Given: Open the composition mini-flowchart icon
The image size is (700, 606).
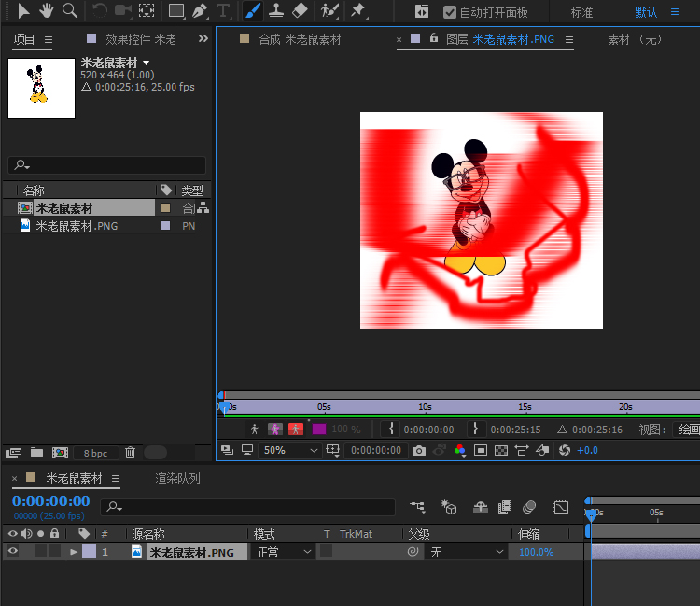Looking at the screenshot, I should point(418,507).
